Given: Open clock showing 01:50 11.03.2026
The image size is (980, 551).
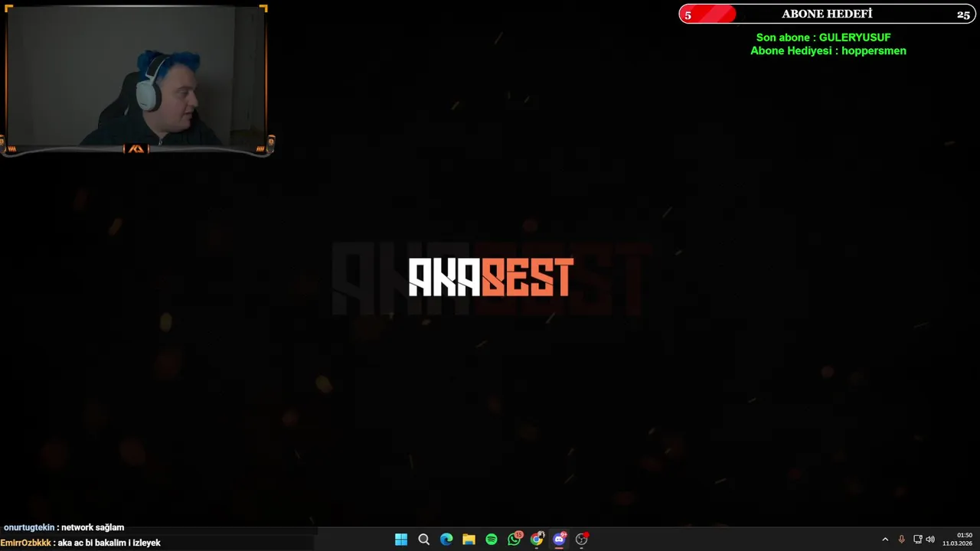Looking at the screenshot, I should point(957,540).
